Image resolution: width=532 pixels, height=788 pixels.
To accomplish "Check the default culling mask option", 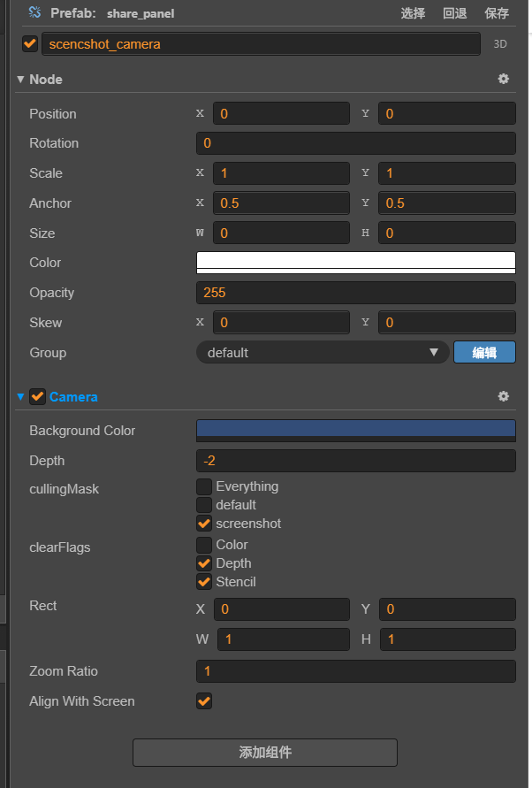I will click(204, 505).
